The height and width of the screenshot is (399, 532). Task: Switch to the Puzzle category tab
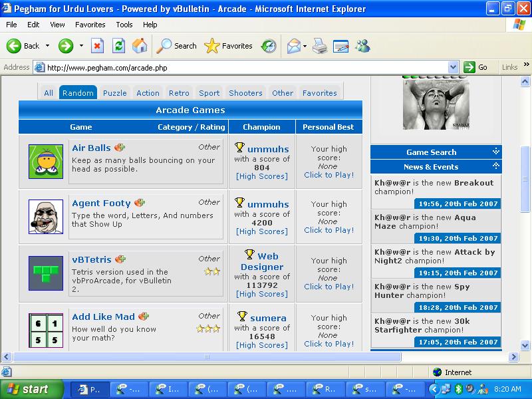click(114, 93)
